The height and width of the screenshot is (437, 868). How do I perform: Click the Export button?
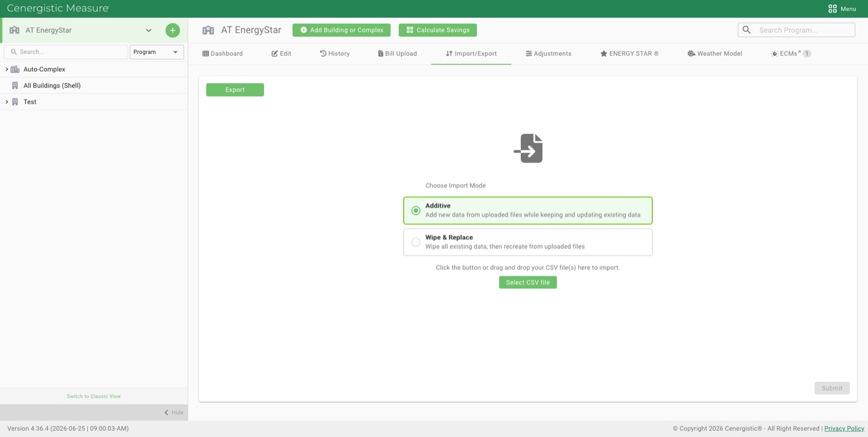pos(235,90)
